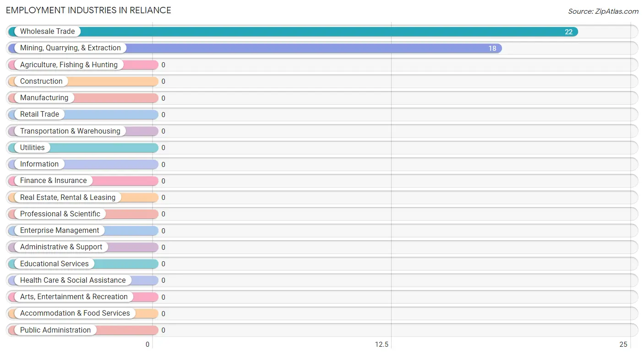Select the Agriculture, Fishing & Hunting label

pos(69,65)
